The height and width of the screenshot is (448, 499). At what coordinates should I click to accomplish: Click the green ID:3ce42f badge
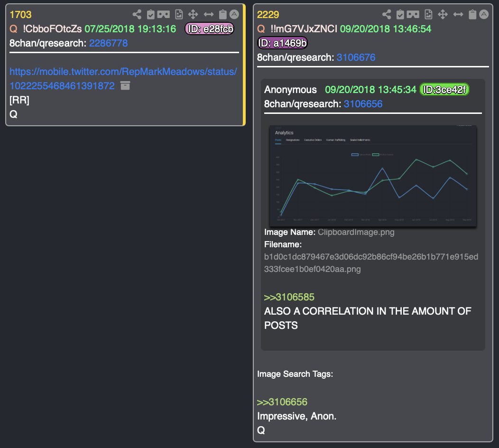point(444,90)
